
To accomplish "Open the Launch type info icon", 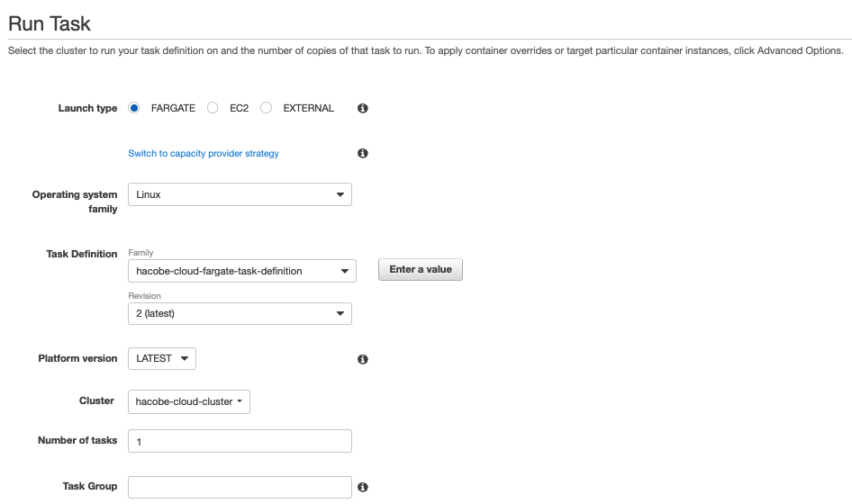I will click(x=362, y=108).
